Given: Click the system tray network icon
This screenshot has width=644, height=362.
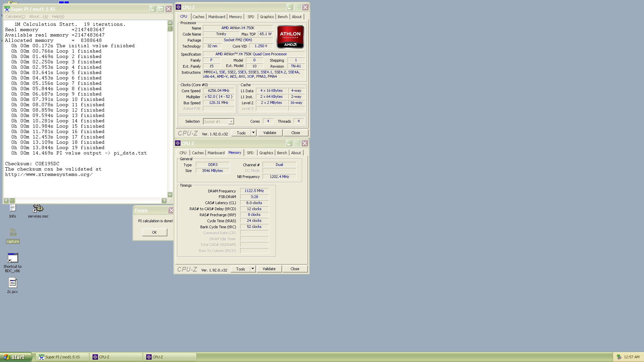Looking at the screenshot, I should pyautogui.click(x=619, y=357).
